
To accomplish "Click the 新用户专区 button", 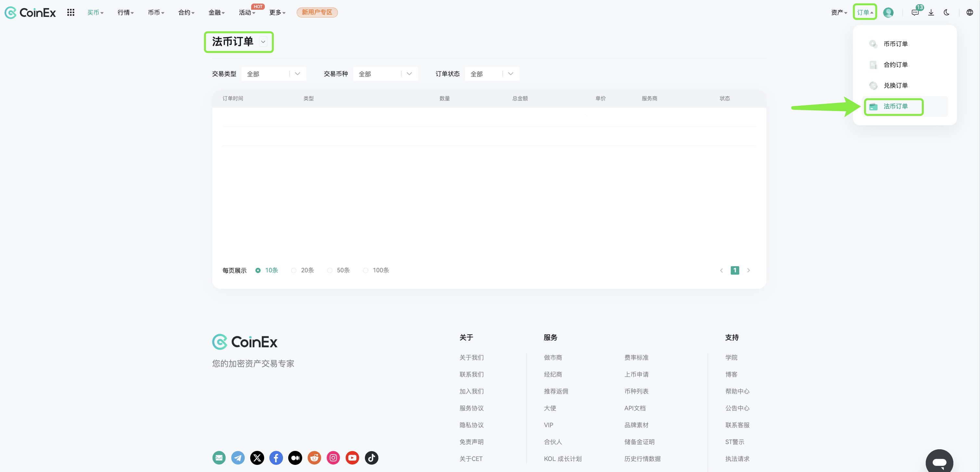I will [317, 13].
